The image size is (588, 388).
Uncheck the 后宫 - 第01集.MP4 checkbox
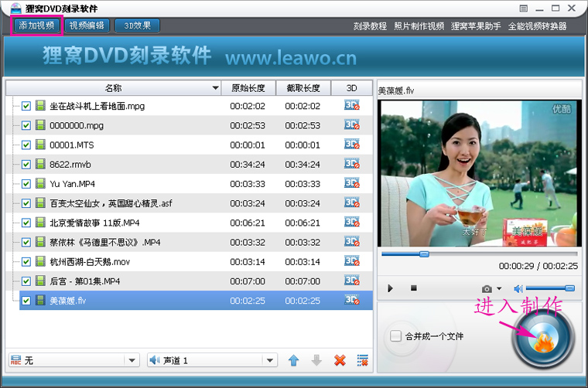pyautogui.click(x=26, y=281)
